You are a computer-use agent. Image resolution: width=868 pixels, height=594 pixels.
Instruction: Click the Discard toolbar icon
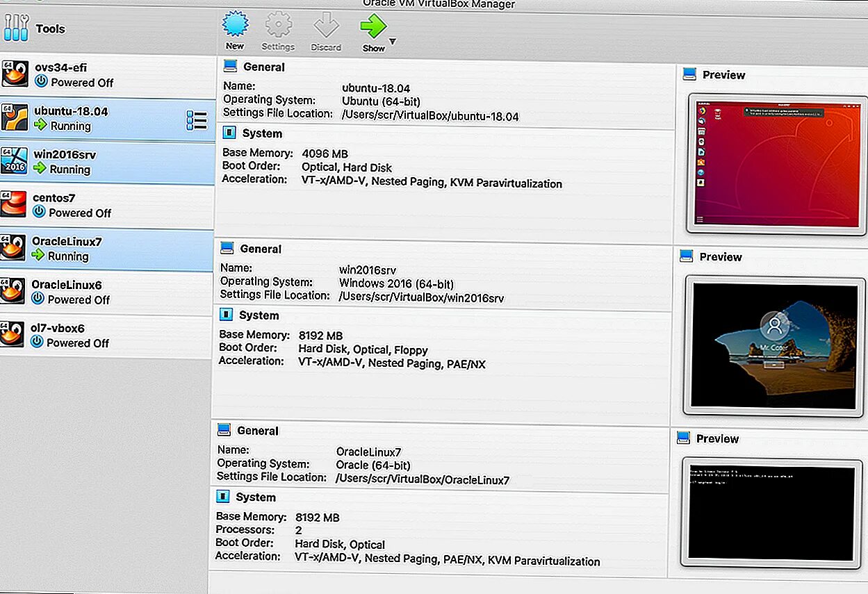pos(325,26)
